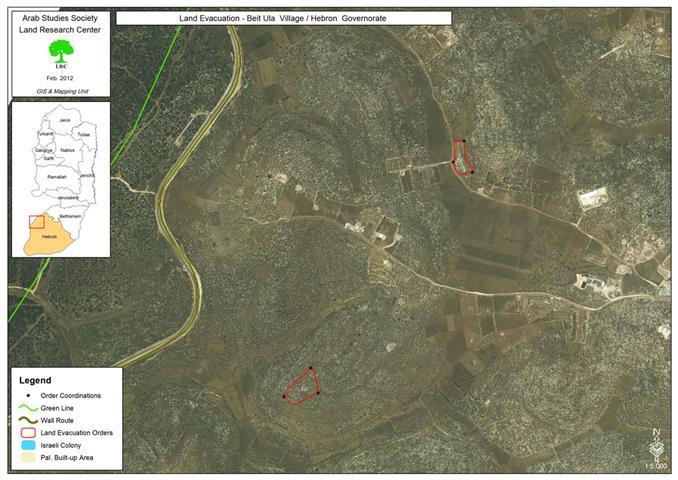Click the southern red evacuation order polygon
678x480 pixels.
(x=301, y=384)
